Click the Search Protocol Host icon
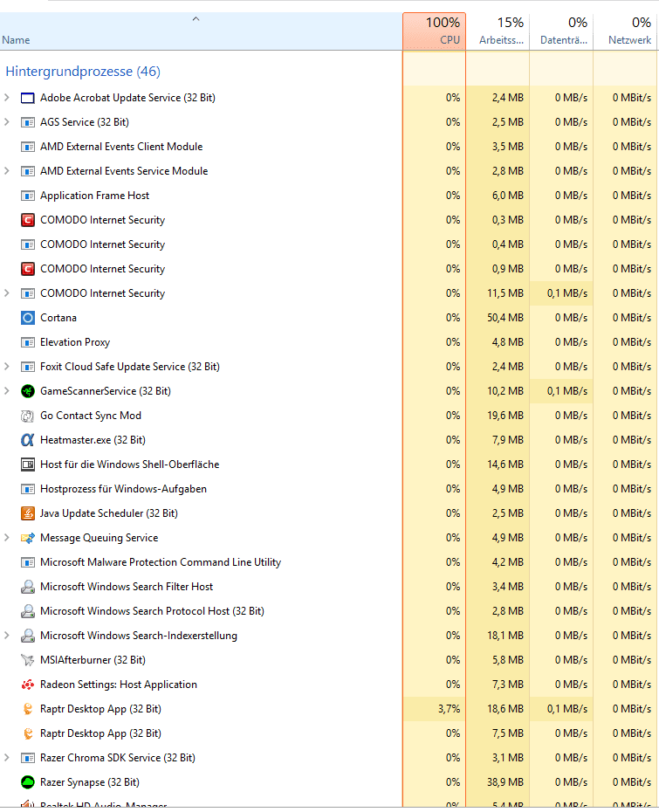Screen dimensions: 659x812 click(x=27, y=611)
